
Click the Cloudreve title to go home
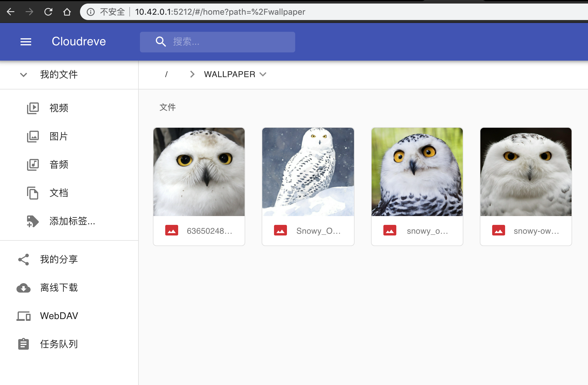[x=78, y=42]
